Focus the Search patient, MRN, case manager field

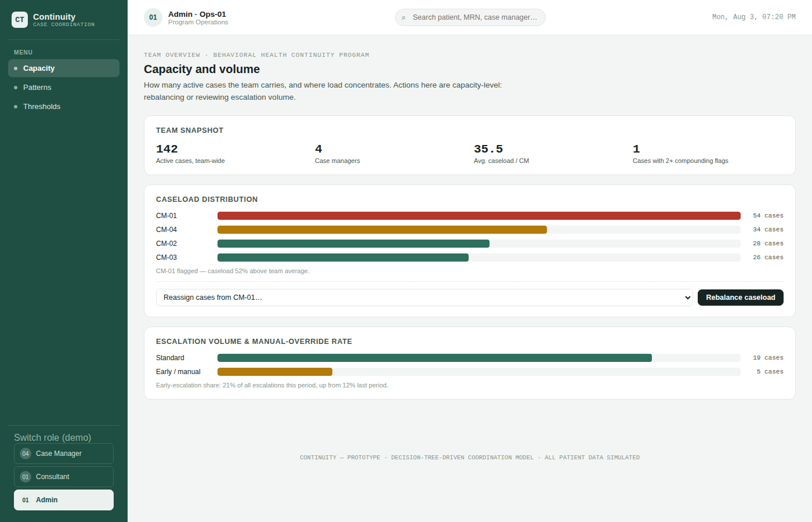point(470,17)
